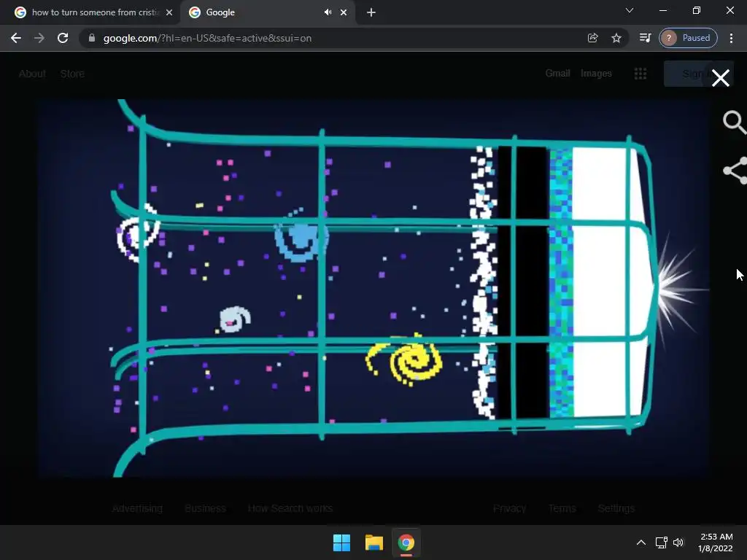Image resolution: width=747 pixels, height=560 pixels.
Task: Open the Paused profile button
Action: coord(688,38)
